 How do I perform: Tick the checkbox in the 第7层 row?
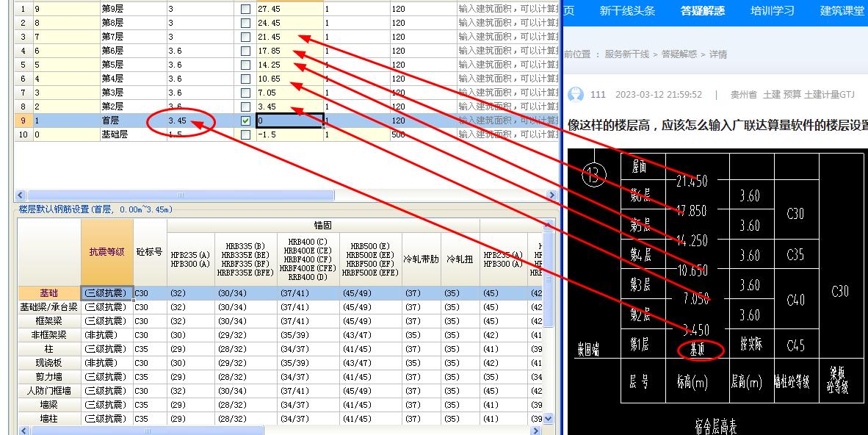tap(245, 37)
